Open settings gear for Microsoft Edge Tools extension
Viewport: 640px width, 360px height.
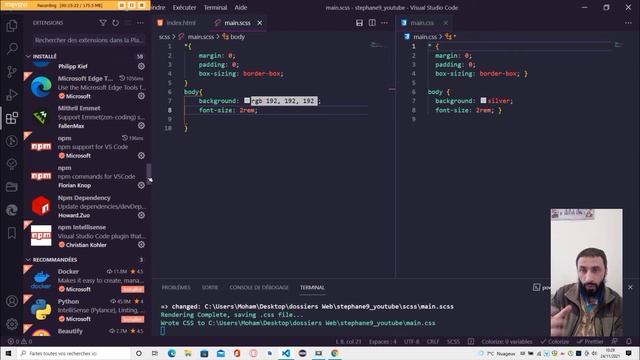pos(141,96)
